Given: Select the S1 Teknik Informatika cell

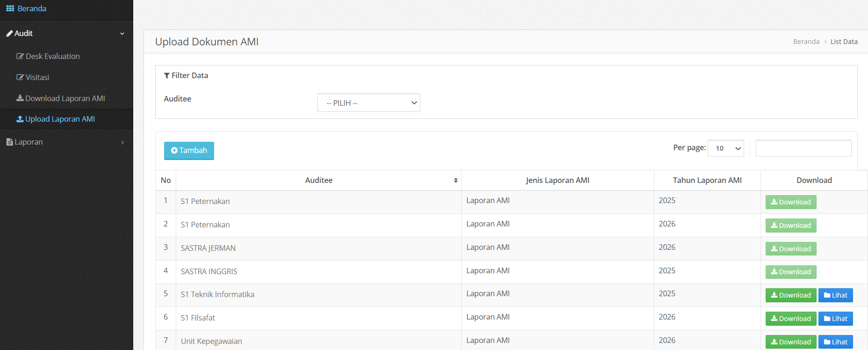Looking at the screenshot, I should pyautogui.click(x=319, y=295).
